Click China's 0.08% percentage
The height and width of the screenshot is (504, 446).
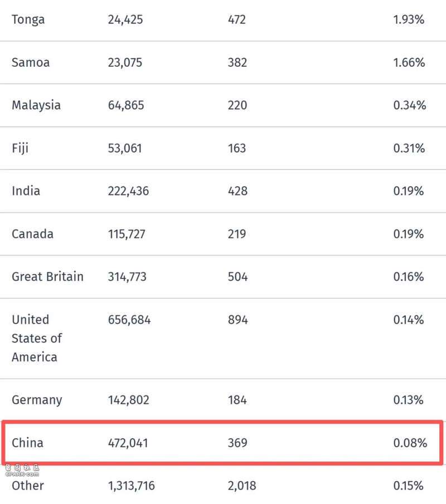coord(410,443)
